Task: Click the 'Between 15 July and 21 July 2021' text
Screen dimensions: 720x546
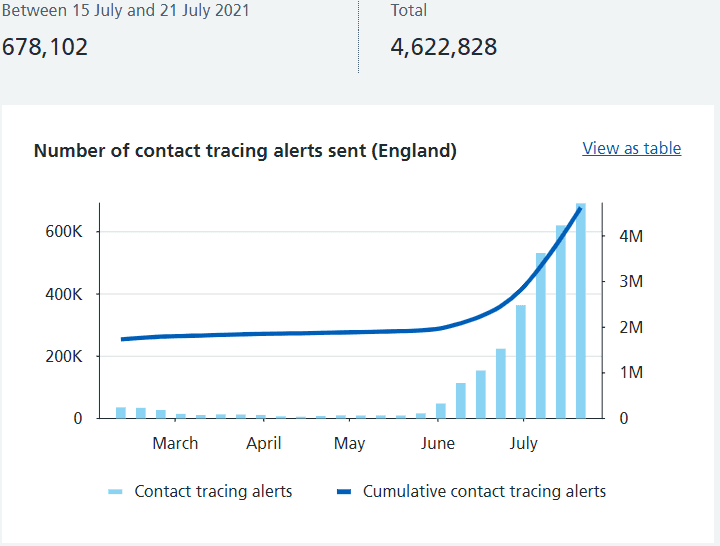Action: click(125, 11)
